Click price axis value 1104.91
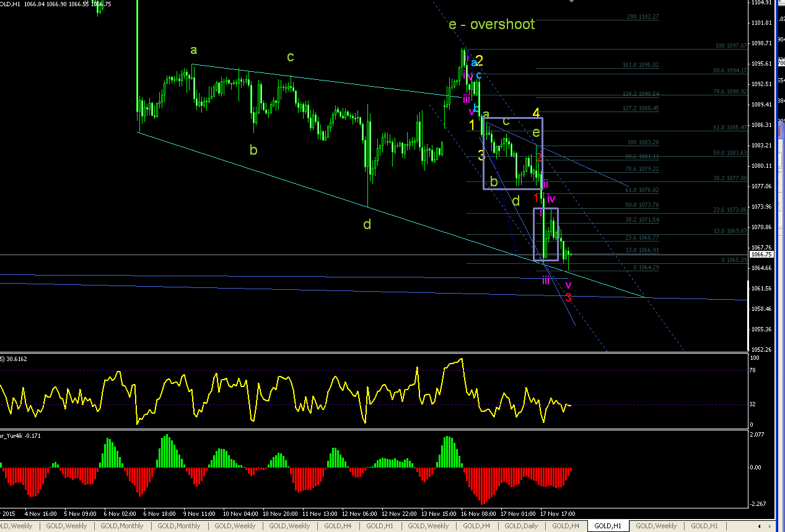 761,3
